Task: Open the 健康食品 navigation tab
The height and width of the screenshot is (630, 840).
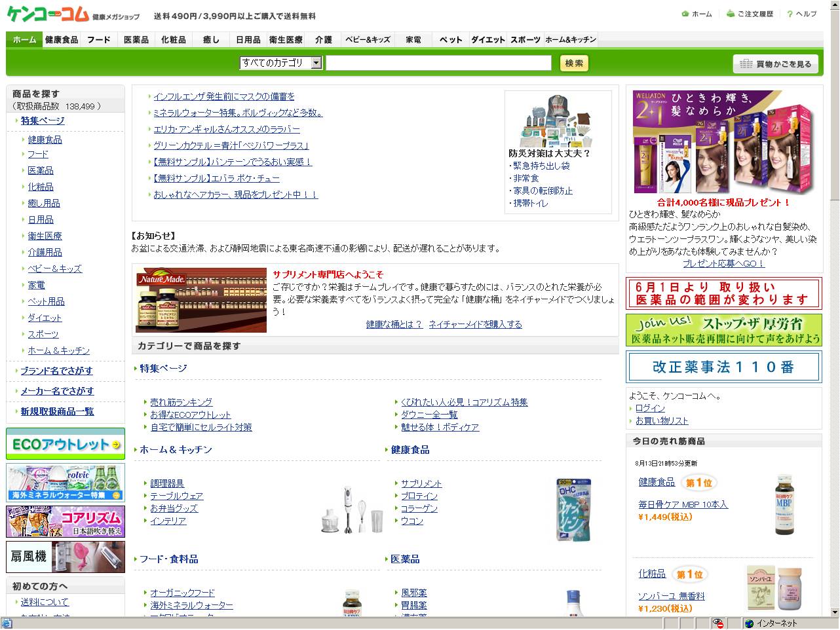Action: [62, 40]
